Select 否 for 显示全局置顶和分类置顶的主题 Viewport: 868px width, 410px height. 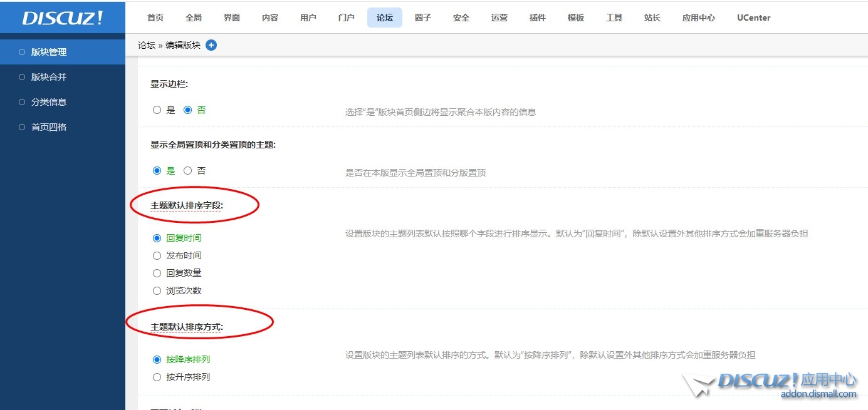(187, 171)
